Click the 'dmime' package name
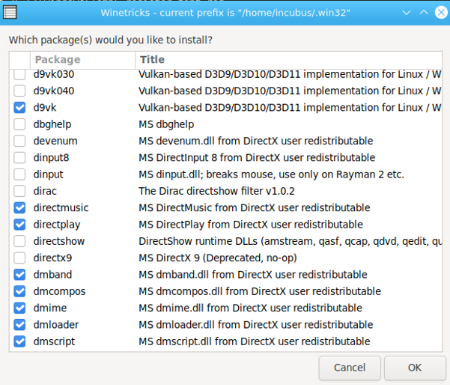The height and width of the screenshot is (385, 450). click(x=50, y=308)
